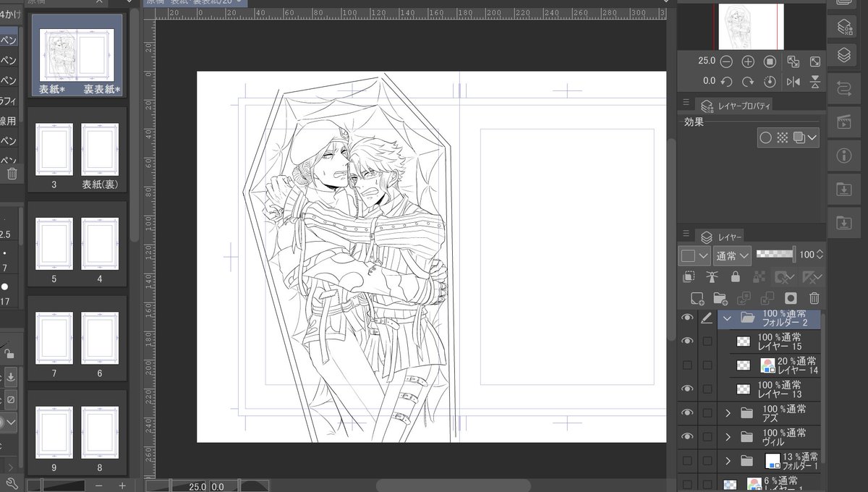
Task: Click the canvas zoom value 25.0 field at bottom
Action: [197, 486]
